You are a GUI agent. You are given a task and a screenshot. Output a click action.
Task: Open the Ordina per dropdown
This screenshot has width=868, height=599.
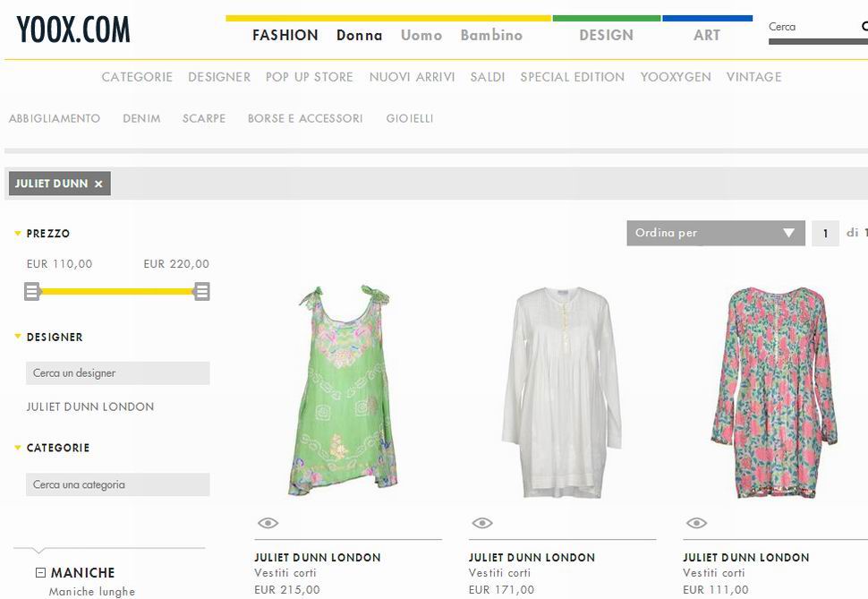(716, 234)
